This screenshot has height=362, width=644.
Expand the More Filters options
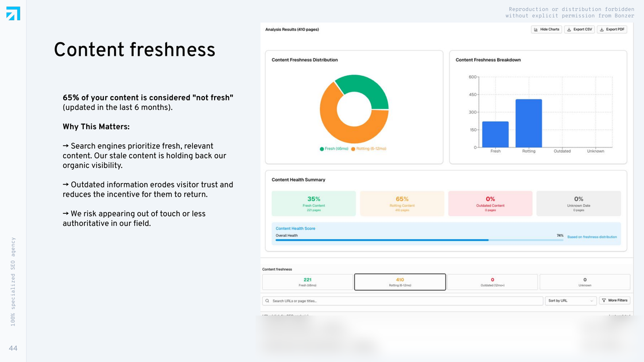614,301
